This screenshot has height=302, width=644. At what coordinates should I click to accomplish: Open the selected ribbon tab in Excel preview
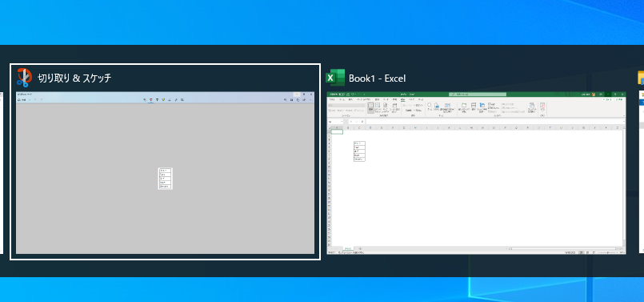[x=402, y=99]
